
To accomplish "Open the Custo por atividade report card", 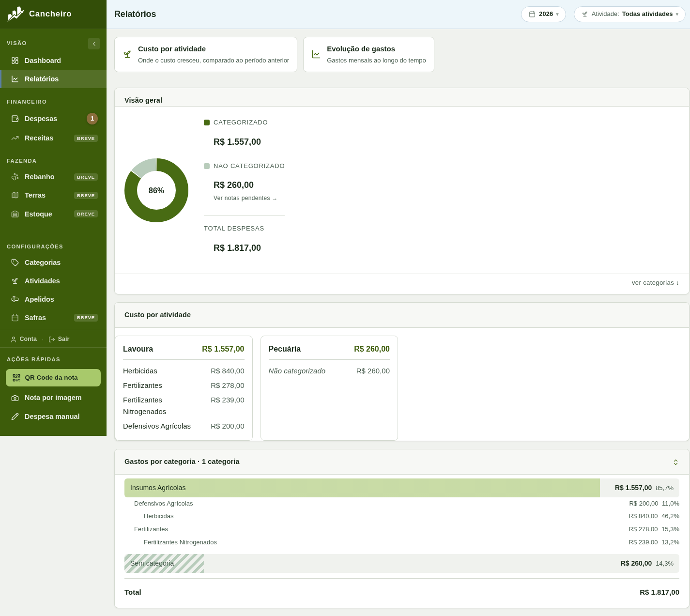I will pos(206,55).
